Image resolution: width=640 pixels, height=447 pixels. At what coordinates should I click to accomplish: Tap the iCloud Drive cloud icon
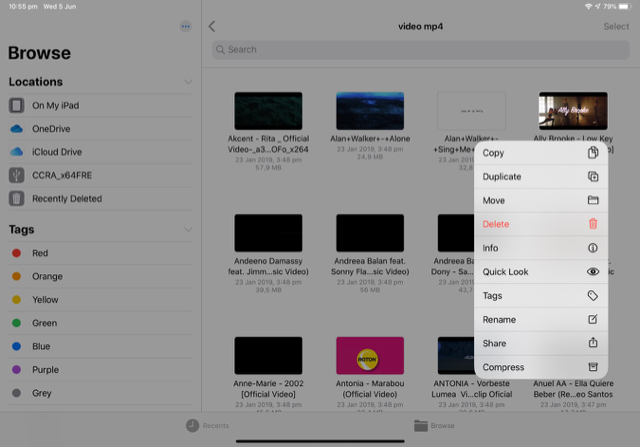(x=16, y=152)
